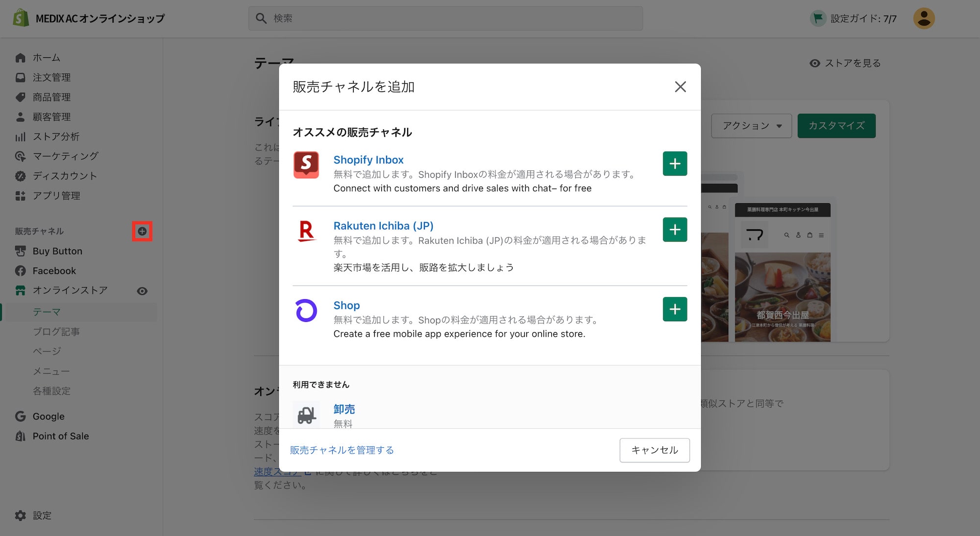Open the user account avatar
The image size is (980, 536).
pos(924,18)
